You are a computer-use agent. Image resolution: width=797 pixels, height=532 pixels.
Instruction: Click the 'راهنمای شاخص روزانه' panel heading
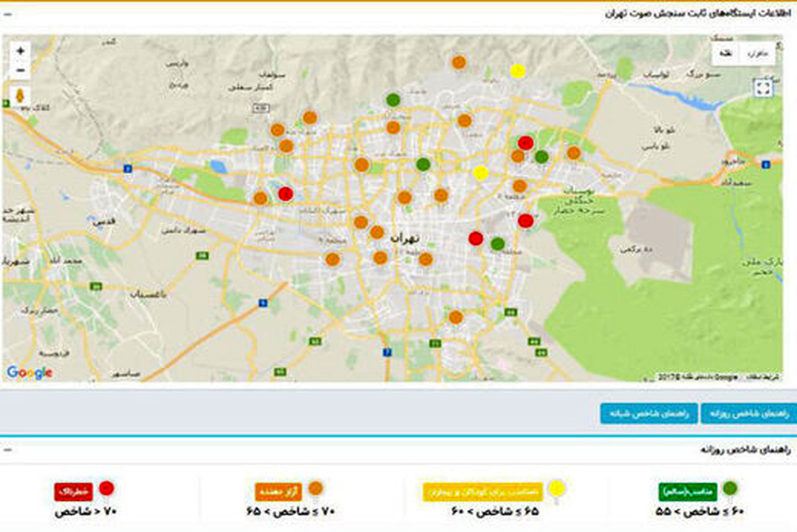point(746,450)
